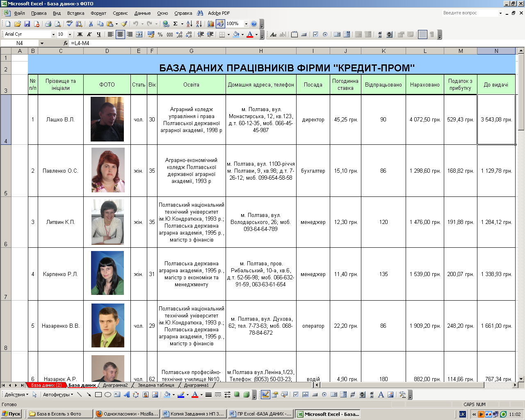Open База в Ексель з Фото folder
The width and height of the screenshot is (525, 420).
(x=59, y=414)
